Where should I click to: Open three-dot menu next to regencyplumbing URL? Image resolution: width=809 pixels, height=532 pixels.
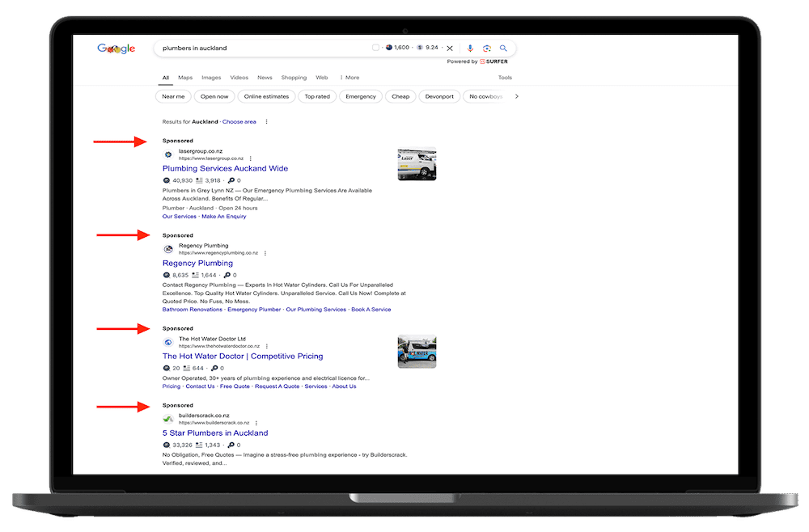[265, 253]
